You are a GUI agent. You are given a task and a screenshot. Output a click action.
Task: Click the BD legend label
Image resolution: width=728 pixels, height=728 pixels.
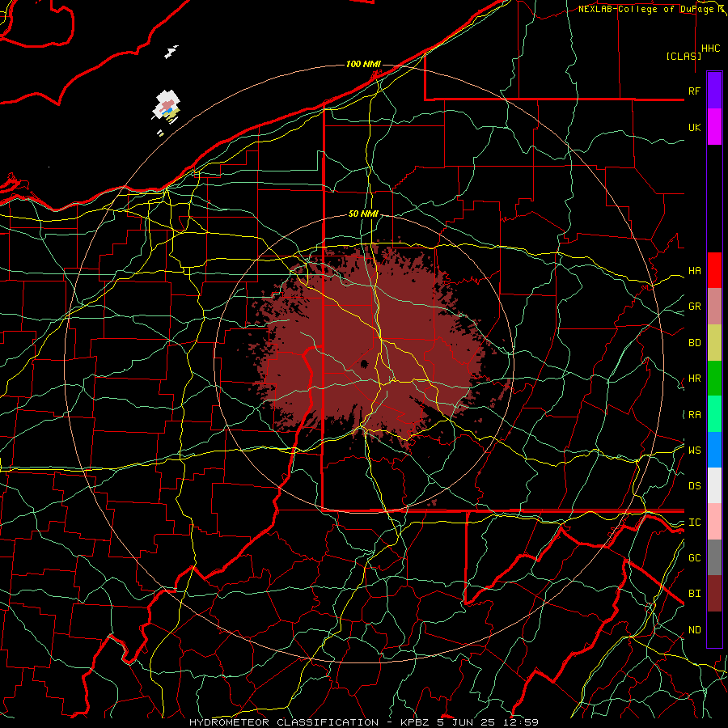tap(694, 343)
